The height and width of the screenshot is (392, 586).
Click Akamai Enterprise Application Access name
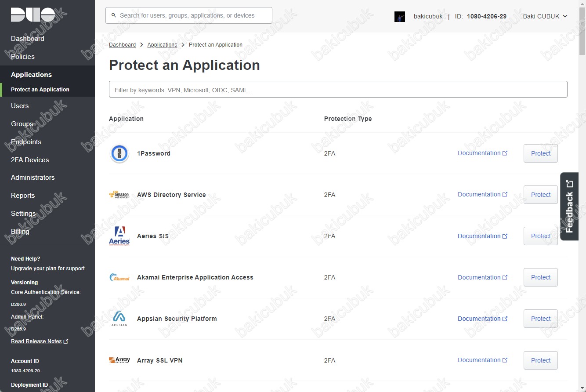pos(195,277)
